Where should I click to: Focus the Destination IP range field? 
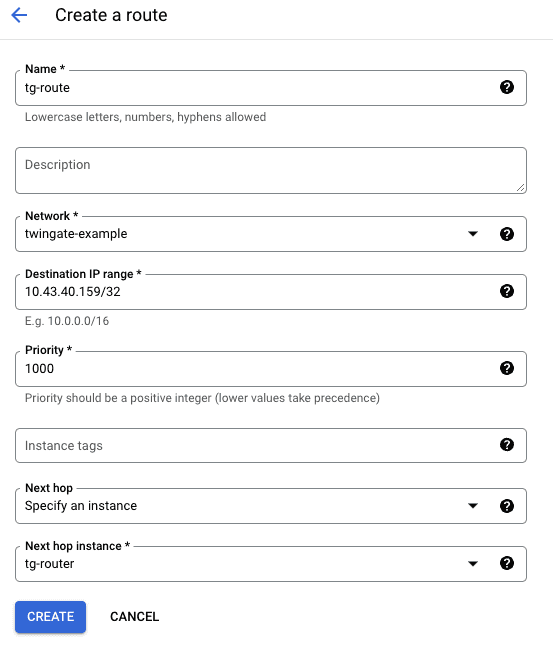tap(271, 292)
